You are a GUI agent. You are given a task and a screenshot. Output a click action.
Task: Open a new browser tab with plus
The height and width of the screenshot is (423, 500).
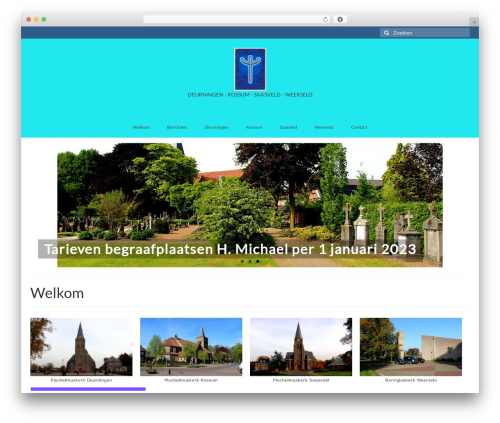click(474, 22)
